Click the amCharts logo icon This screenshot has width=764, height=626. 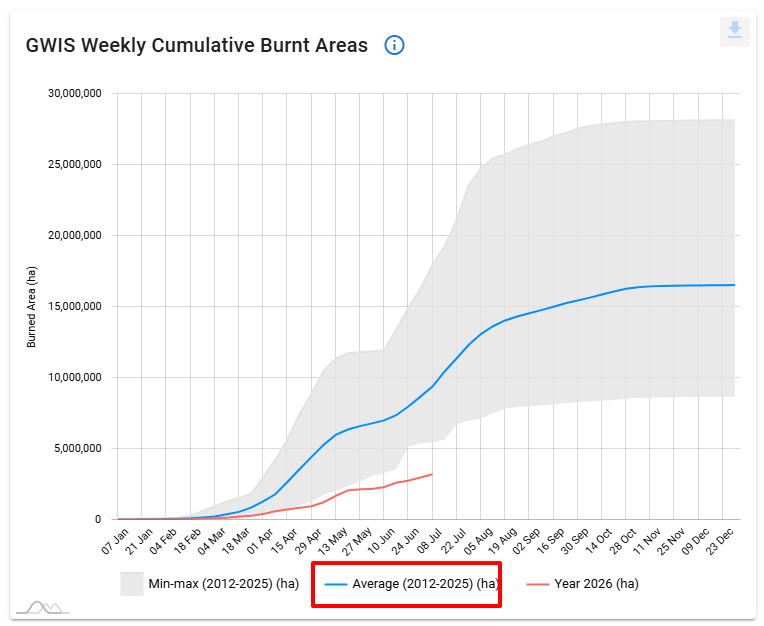(43, 607)
